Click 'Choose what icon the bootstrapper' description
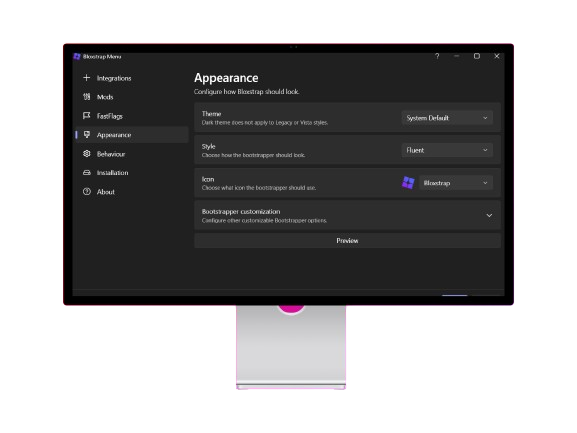The height and width of the screenshot is (433, 577). click(259, 188)
